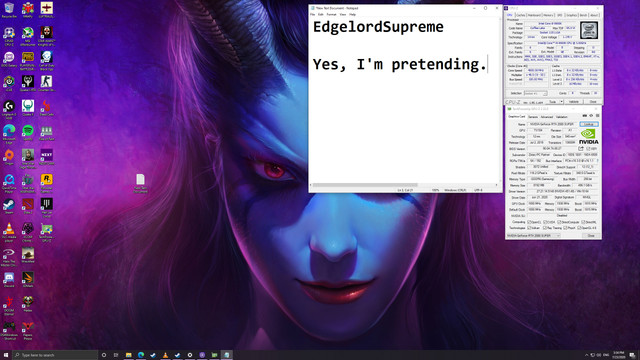Image resolution: width=640 pixels, height=360 pixels.
Task: Open Notepad Edit menu
Action: point(321,14)
